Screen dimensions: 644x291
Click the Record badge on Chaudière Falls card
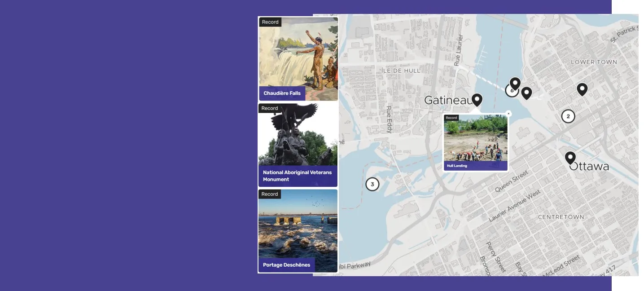(x=270, y=22)
